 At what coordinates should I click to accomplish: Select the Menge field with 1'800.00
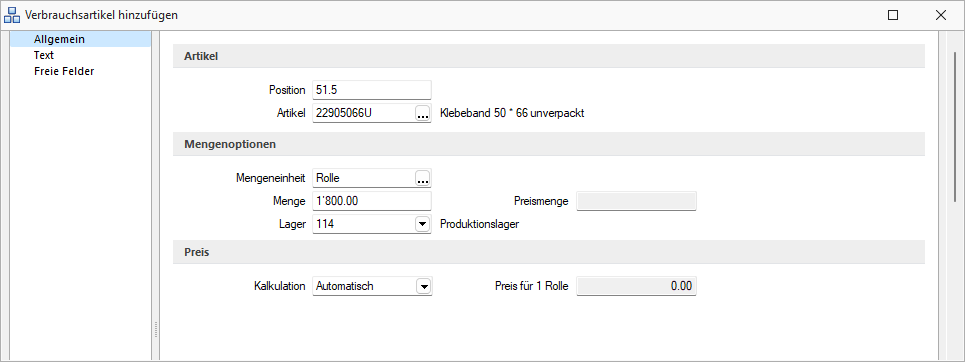tap(372, 201)
